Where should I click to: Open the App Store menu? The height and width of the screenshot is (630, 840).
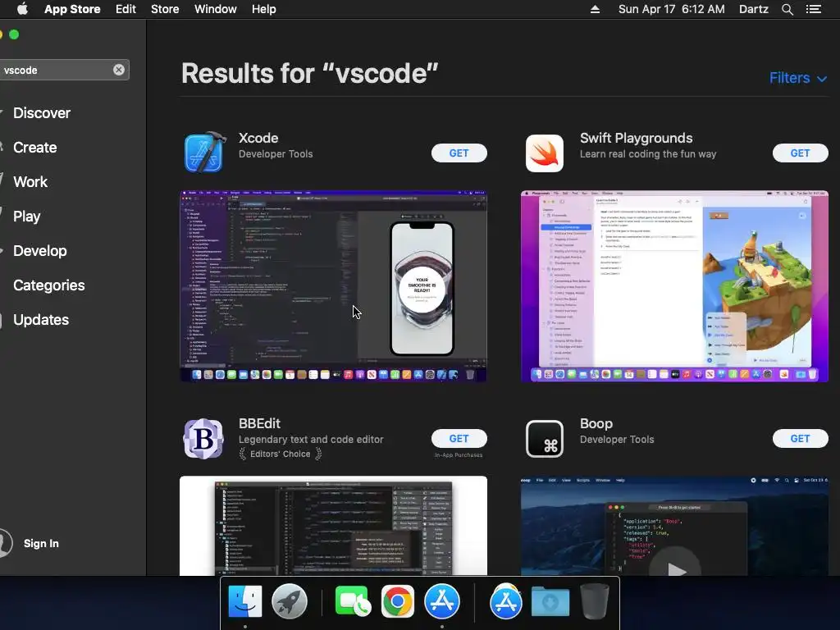72,9
